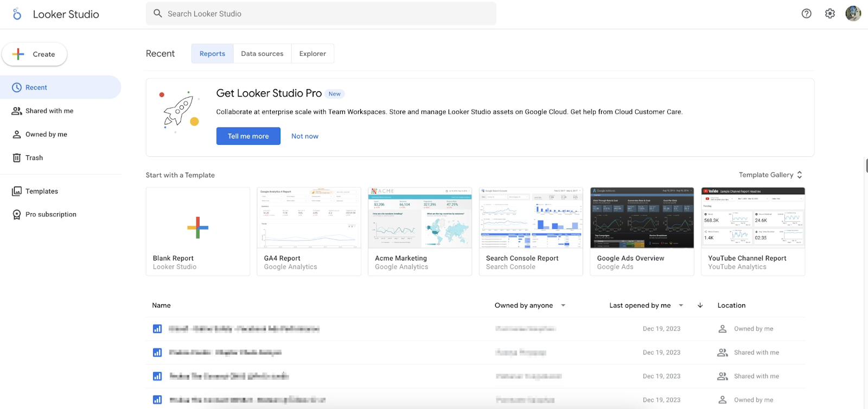Image resolution: width=868 pixels, height=409 pixels.
Task: Open the YouTube Channel Report template
Action: [x=753, y=232]
